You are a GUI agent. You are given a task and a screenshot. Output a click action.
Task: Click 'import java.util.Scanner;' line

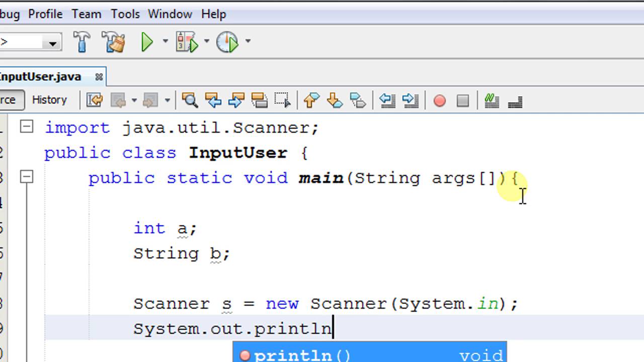182,128
